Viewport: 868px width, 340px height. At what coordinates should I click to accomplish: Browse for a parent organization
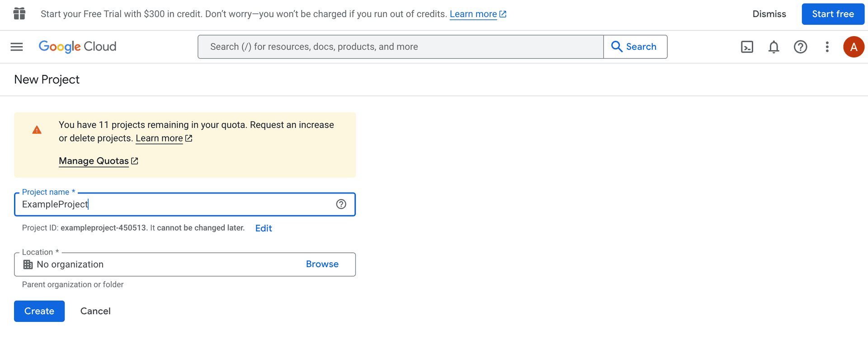coord(322,264)
